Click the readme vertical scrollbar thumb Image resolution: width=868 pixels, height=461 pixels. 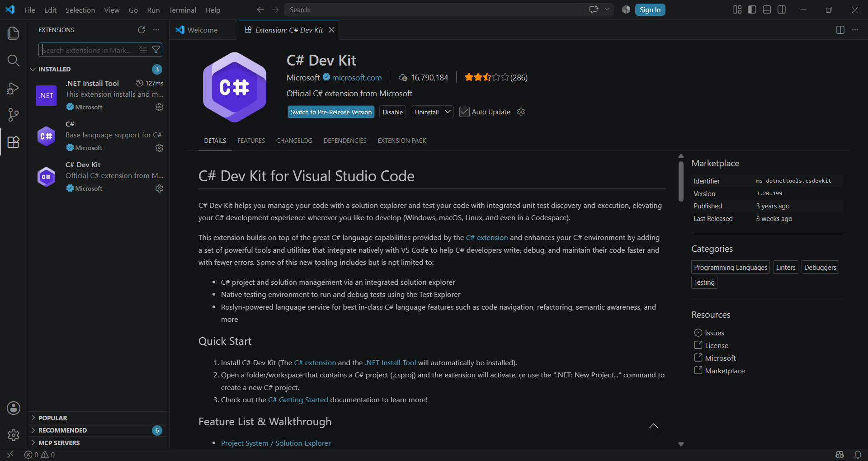coord(681,181)
